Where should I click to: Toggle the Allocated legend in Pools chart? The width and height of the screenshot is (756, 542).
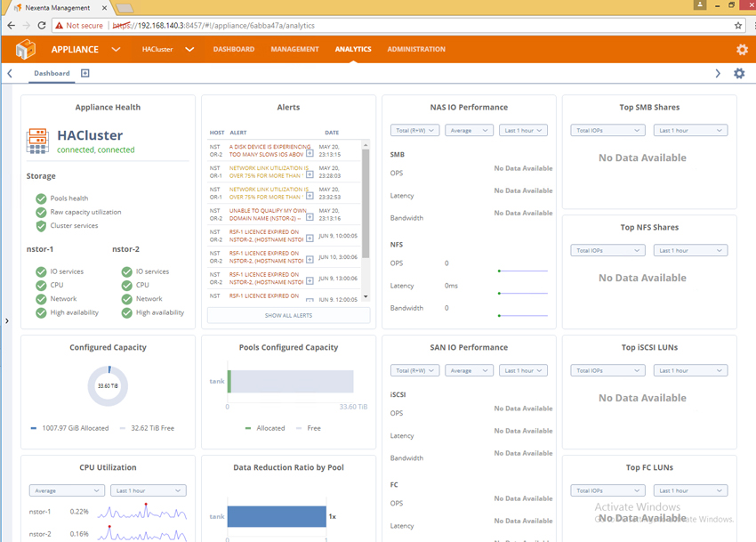pos(265,428)
